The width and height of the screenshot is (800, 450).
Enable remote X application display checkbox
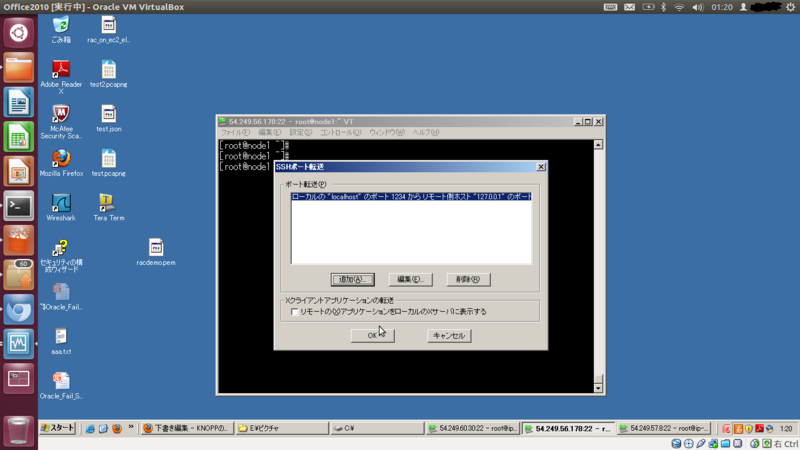click(x=294, y=312)
